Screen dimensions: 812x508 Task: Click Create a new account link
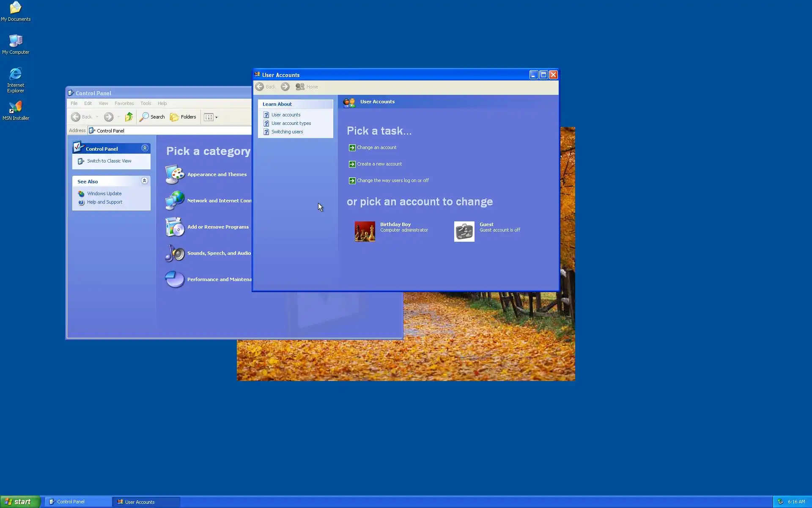point(379,164)
